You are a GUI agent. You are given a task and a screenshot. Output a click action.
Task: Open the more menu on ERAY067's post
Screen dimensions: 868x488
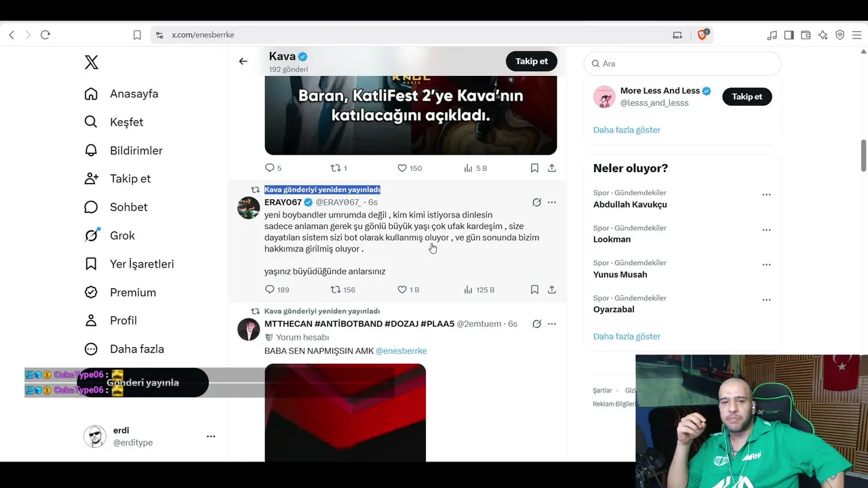pos(552,202)
